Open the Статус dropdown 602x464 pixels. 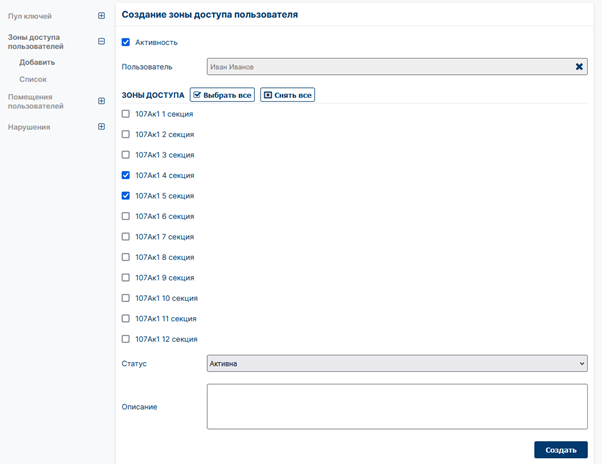[397, 363]
